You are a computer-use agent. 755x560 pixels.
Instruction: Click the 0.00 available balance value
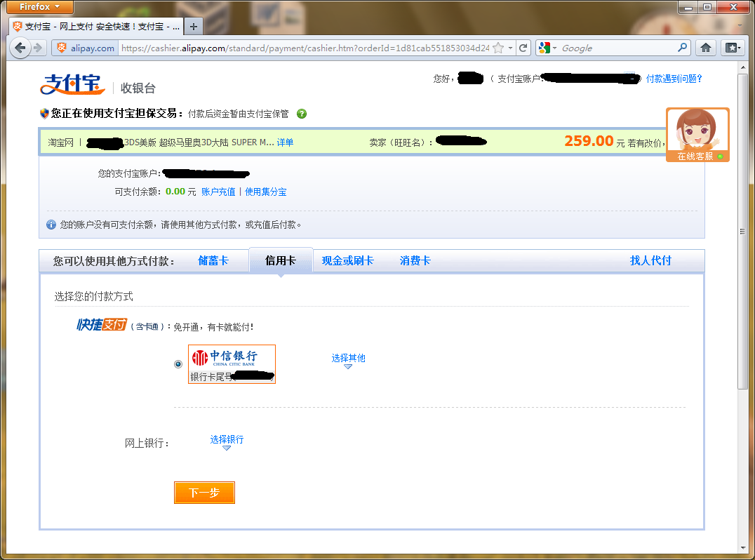point(175,192)
